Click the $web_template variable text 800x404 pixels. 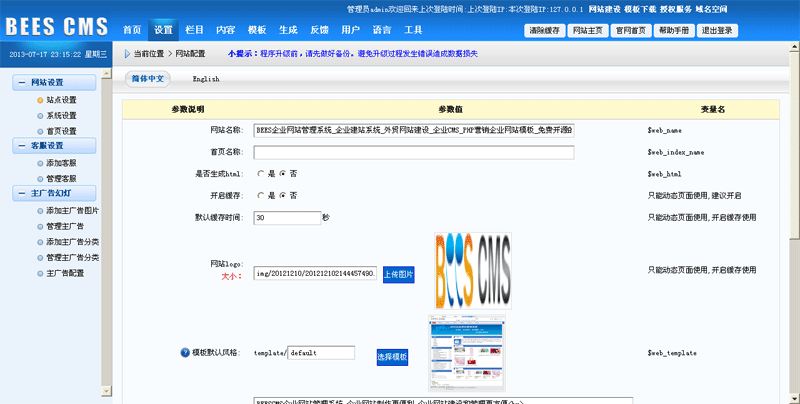tap(672, 353)
